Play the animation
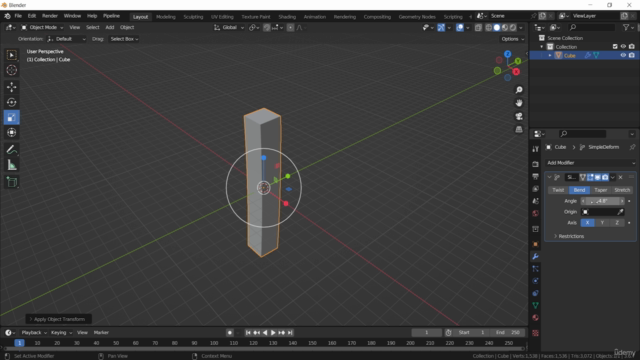640x360 pixels. pos(273,333)
